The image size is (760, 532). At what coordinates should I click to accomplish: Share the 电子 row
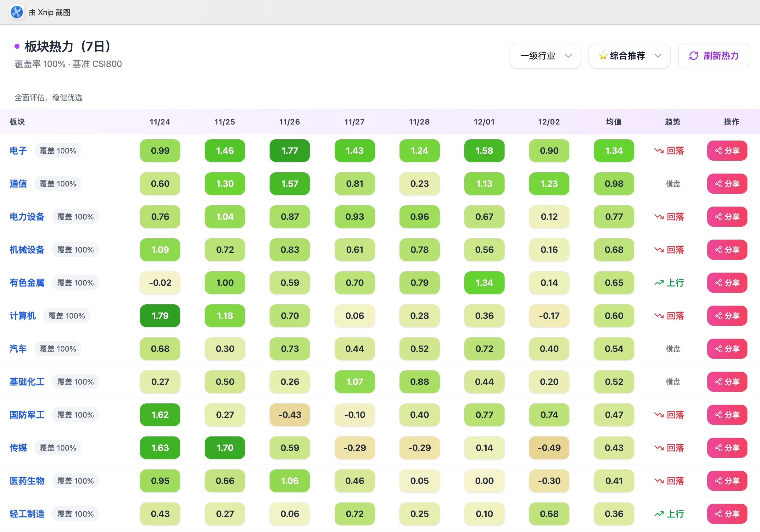(x=727, y=151)
